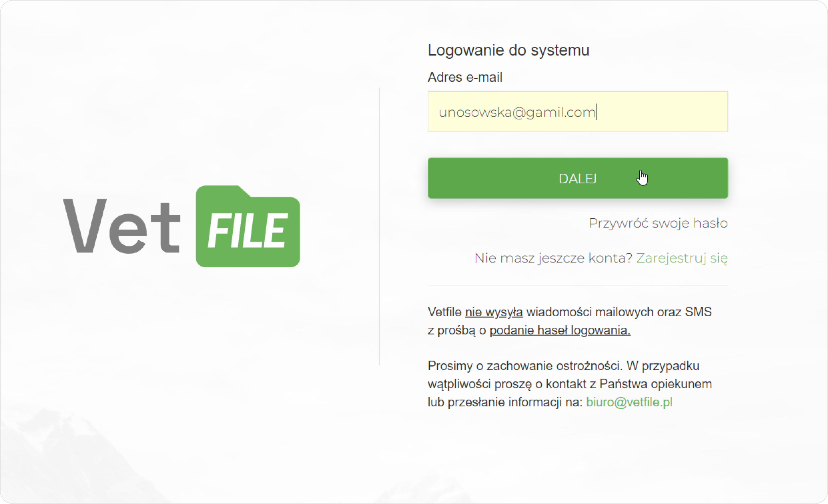Screen dimensions: 828x504
Task: Click the gray Vet logo text
Action: (x=122, y=226)
